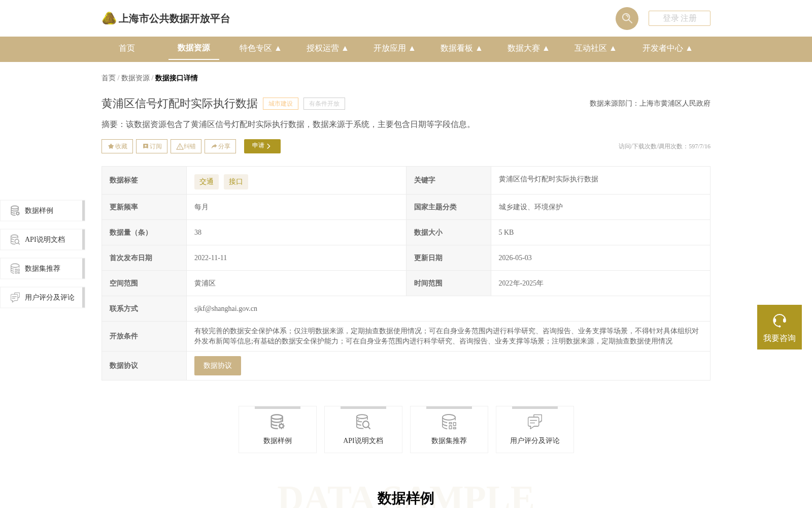Expand the 数据看板 menu arrow
This screenshot has width=812, height=508.
pos(479,48)
